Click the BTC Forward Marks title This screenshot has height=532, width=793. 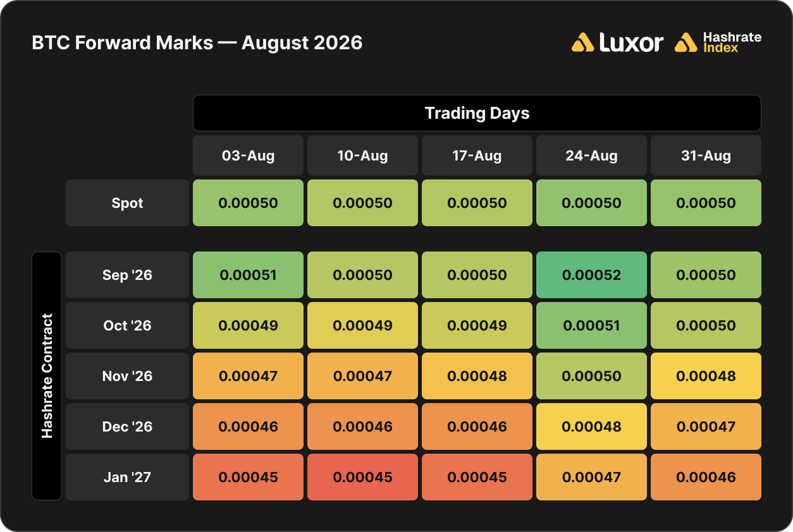pyautogui.click(x=197, y=42)
